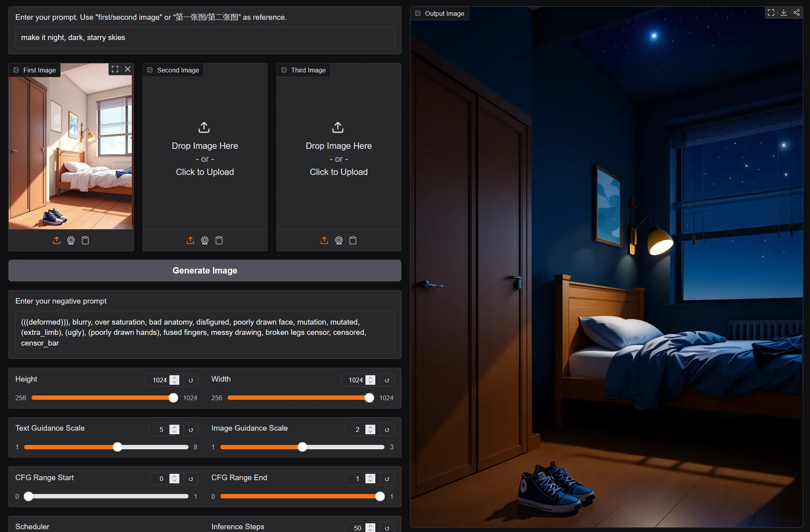Click the Height number stepper arrows
Viewport: 810px width, 532px height.
(174, 380)
